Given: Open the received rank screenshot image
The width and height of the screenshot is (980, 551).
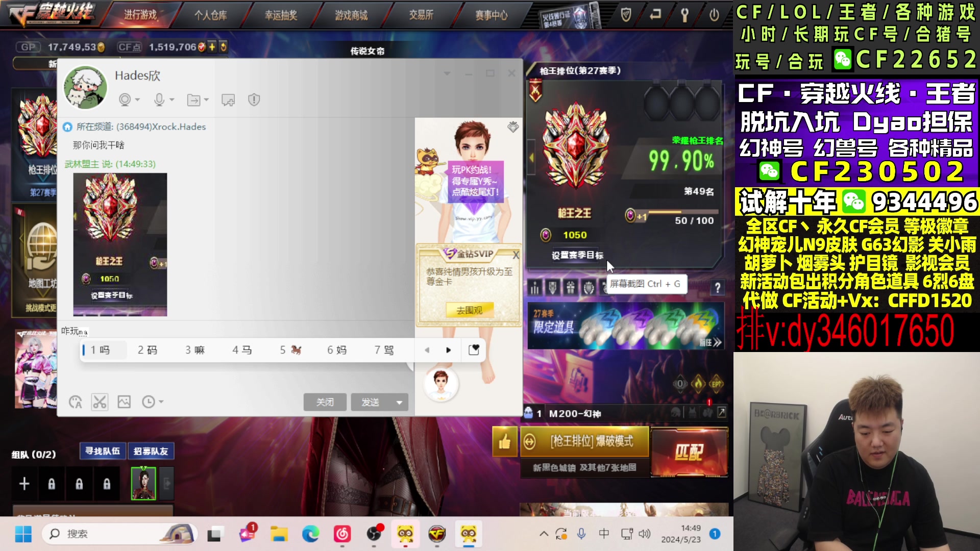Looking at the screenshot, I should 120,244.
